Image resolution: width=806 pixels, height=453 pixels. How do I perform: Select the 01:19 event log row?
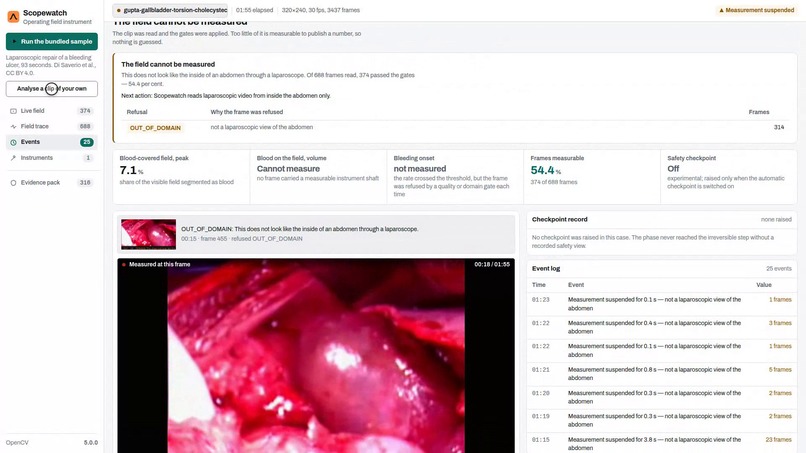[x=662, y=421]
